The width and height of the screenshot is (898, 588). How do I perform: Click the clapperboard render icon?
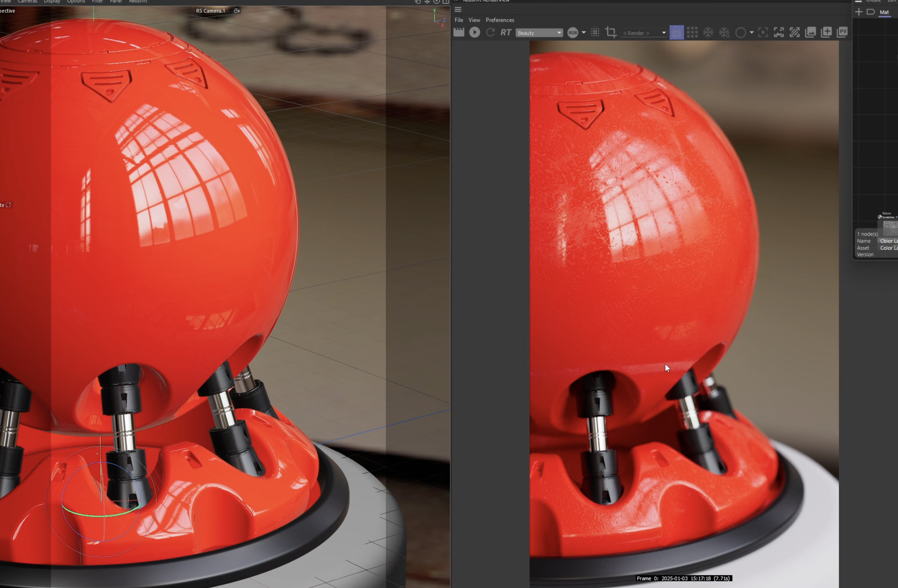[x=459, y=32]
